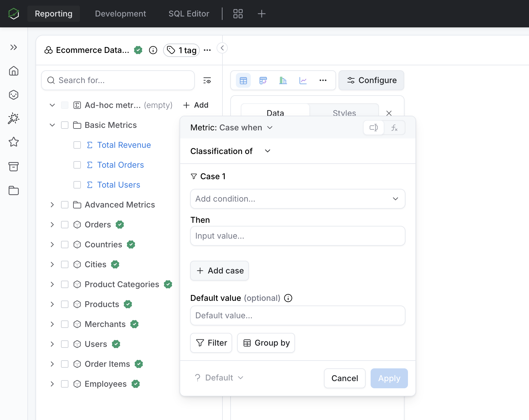529x420 pixels.
Task: Collapse the data panel with left-chevron button
Action: tap(222, 48)
